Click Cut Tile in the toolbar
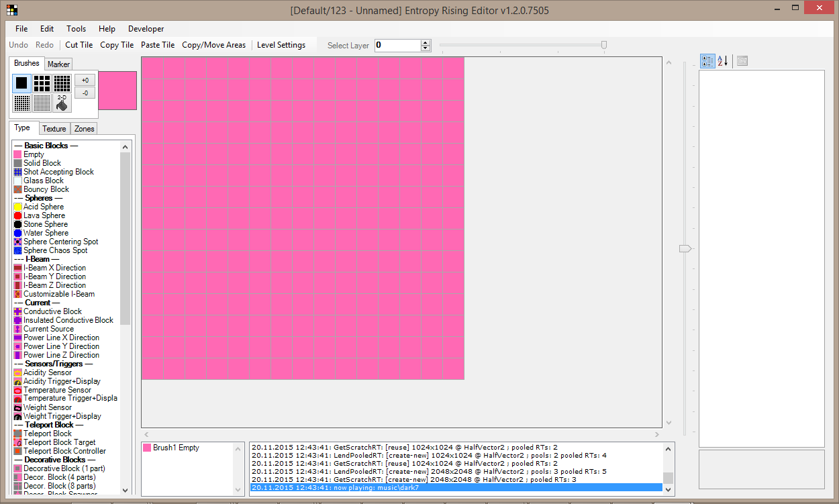 coord(79,45)
